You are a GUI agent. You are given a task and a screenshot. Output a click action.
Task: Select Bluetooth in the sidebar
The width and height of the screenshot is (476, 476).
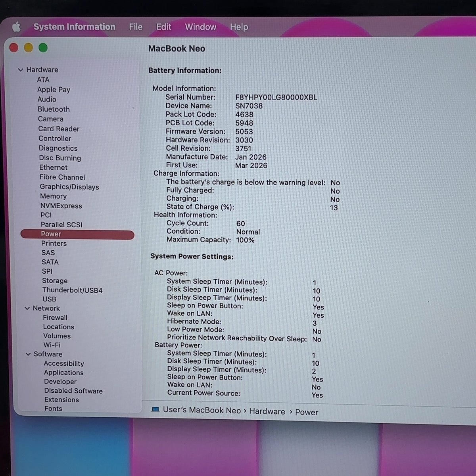point(54,109)
